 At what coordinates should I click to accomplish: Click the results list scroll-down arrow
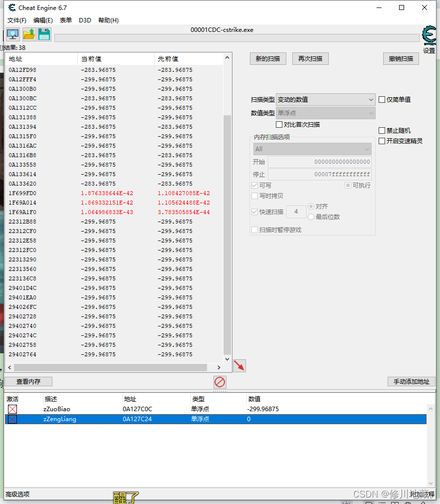click(x=227, y=359)
